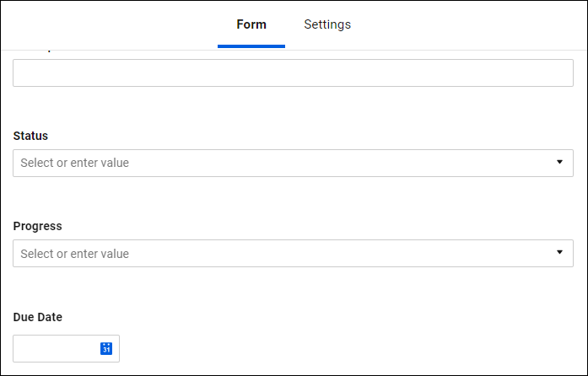588x376 pixels.
Task: Expand the Progress dropdown arrow
Action: (x=559, y=252)
